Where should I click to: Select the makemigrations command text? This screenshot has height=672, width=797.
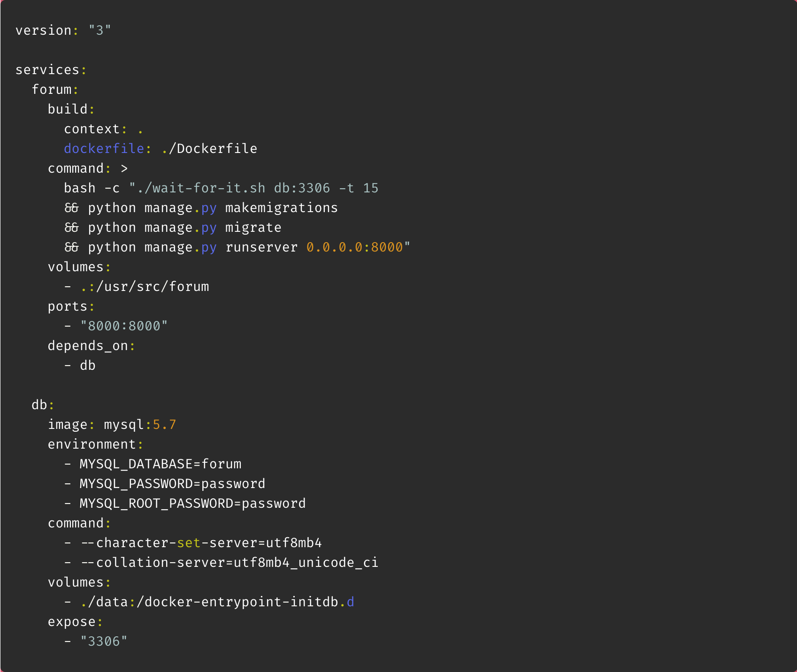coord(281,207)
